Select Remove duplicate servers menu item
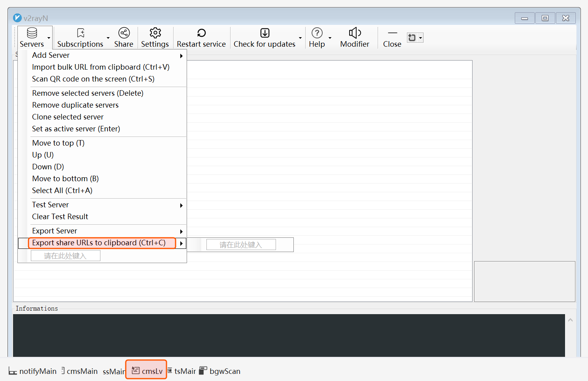 pyautogui.click(x=75, y=105)
